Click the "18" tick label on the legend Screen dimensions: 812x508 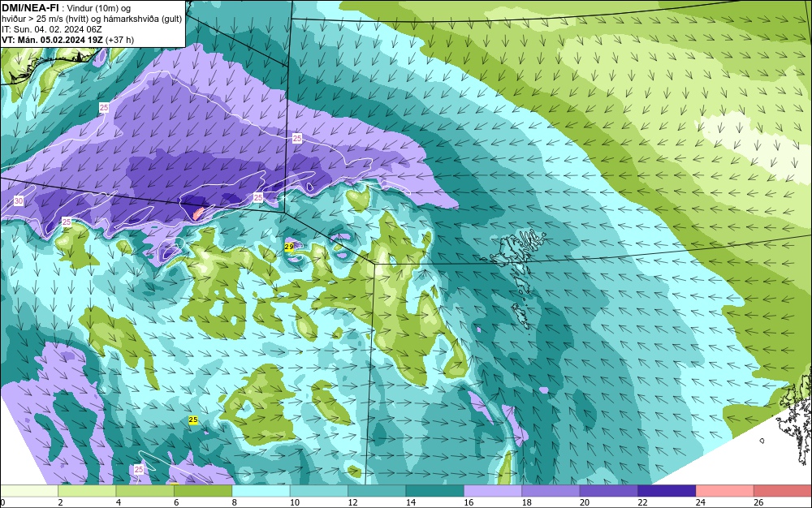[527, 502]
